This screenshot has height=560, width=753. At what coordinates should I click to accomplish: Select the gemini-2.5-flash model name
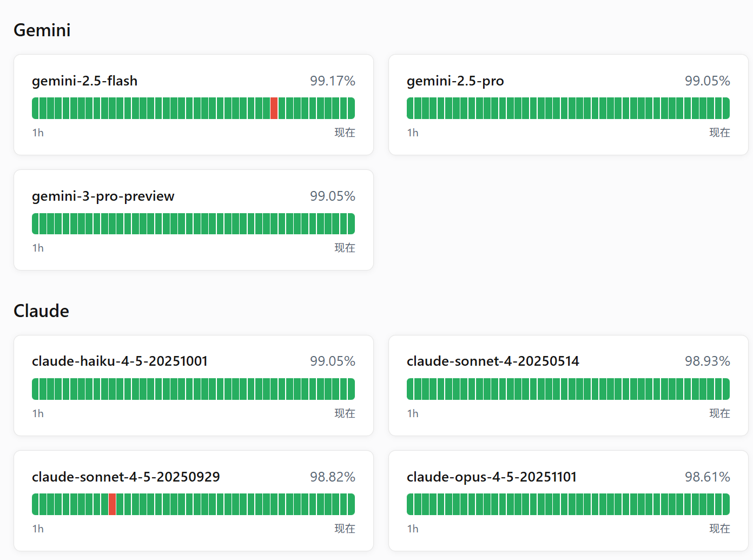click(84, 81)
